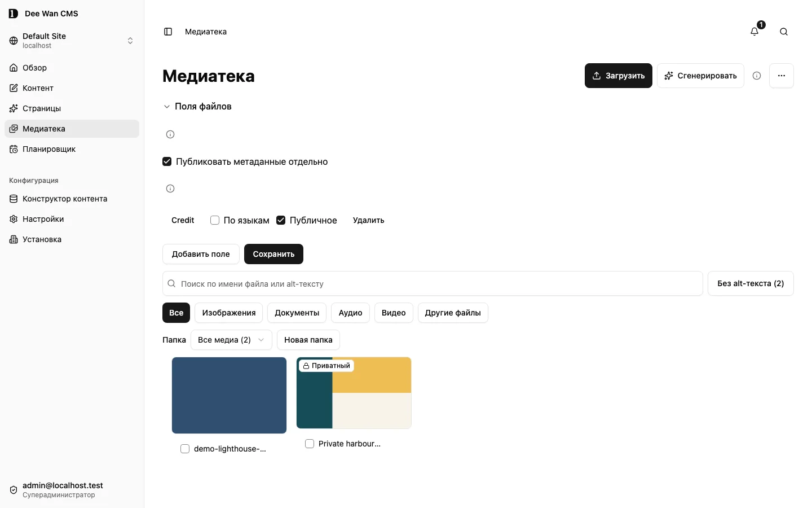The image size is (812, 508).
Task: Focus the file name search field
Action: point(433,283)
